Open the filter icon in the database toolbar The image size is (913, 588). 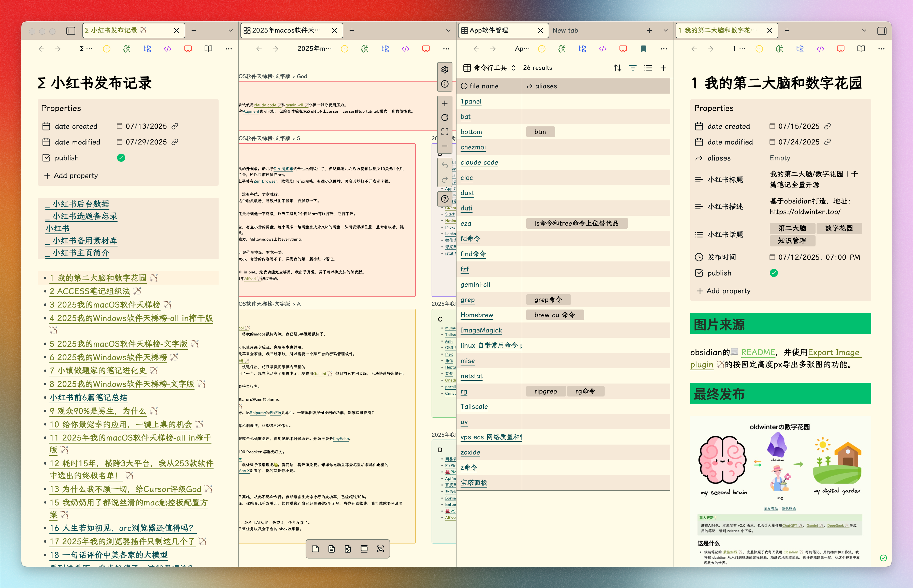[633, 68]
